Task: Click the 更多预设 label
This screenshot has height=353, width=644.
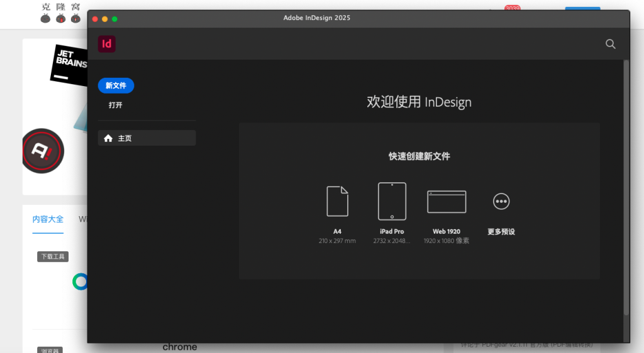Action: (501, 232)
